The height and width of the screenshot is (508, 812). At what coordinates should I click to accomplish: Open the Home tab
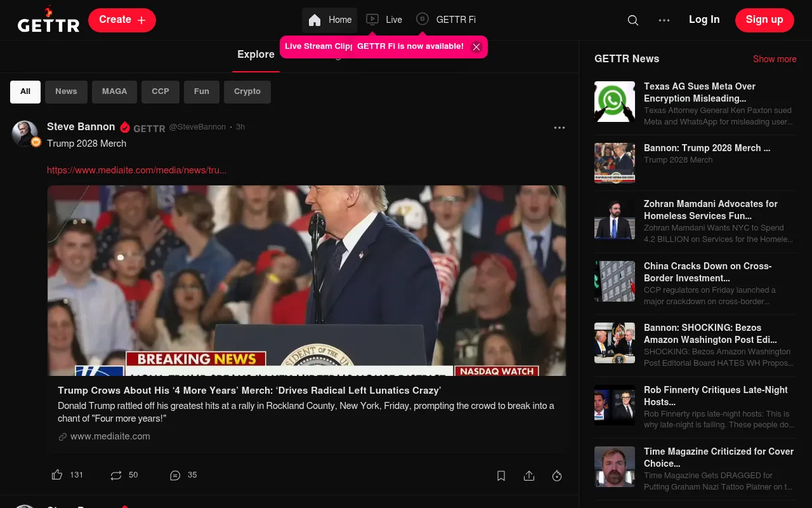(330, 20)
